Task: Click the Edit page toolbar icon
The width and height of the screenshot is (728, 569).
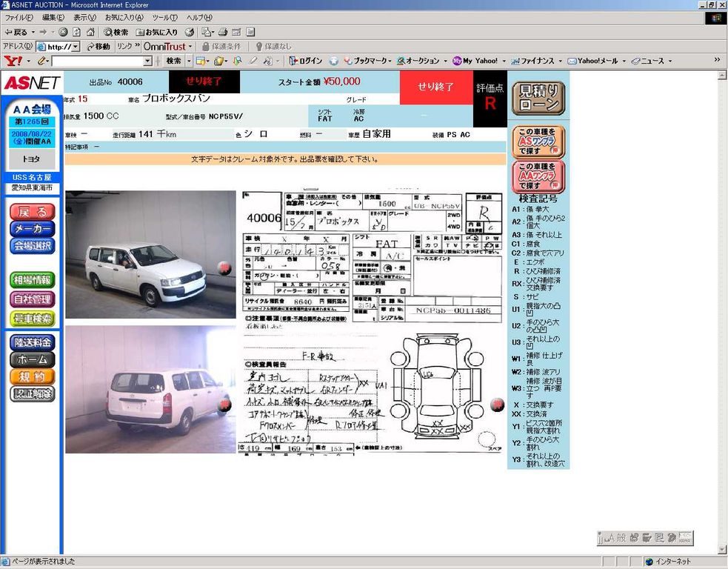Action: (237, 32)
